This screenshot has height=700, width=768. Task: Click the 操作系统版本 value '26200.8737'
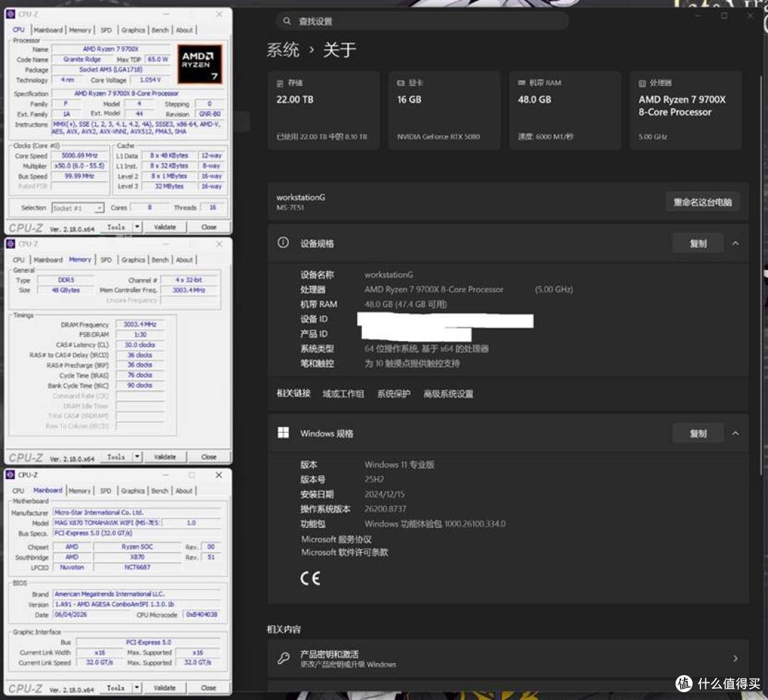point(385,509)
